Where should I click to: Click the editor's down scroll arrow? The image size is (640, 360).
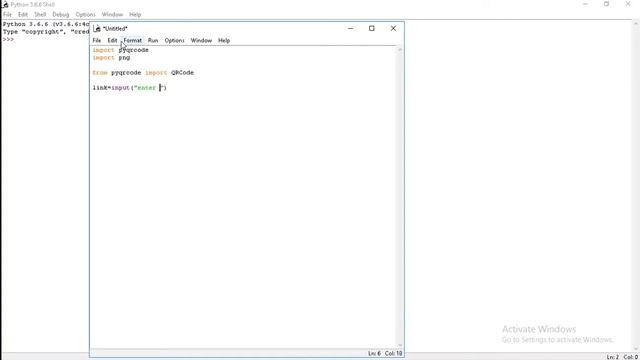pyautogui.click(x=400, y=345)
